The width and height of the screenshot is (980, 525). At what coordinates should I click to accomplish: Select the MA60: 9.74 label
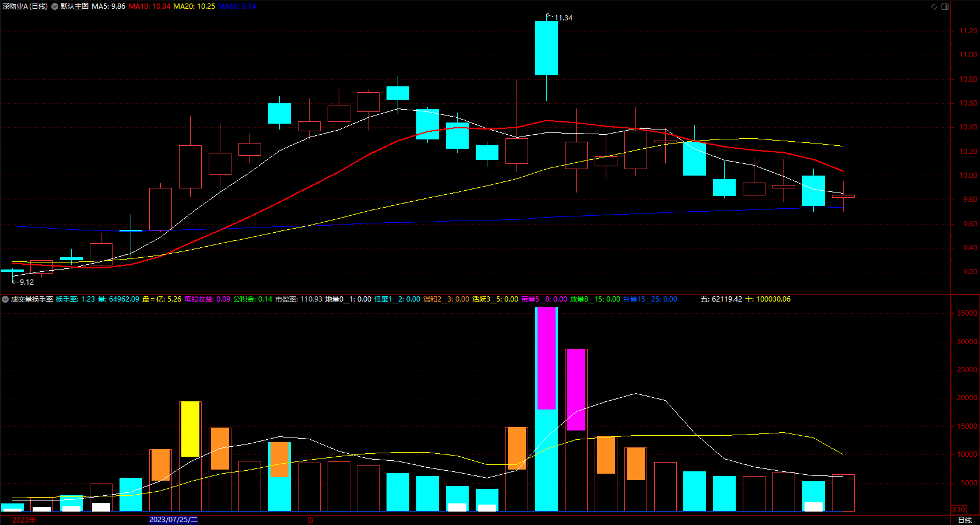(237, 6)
